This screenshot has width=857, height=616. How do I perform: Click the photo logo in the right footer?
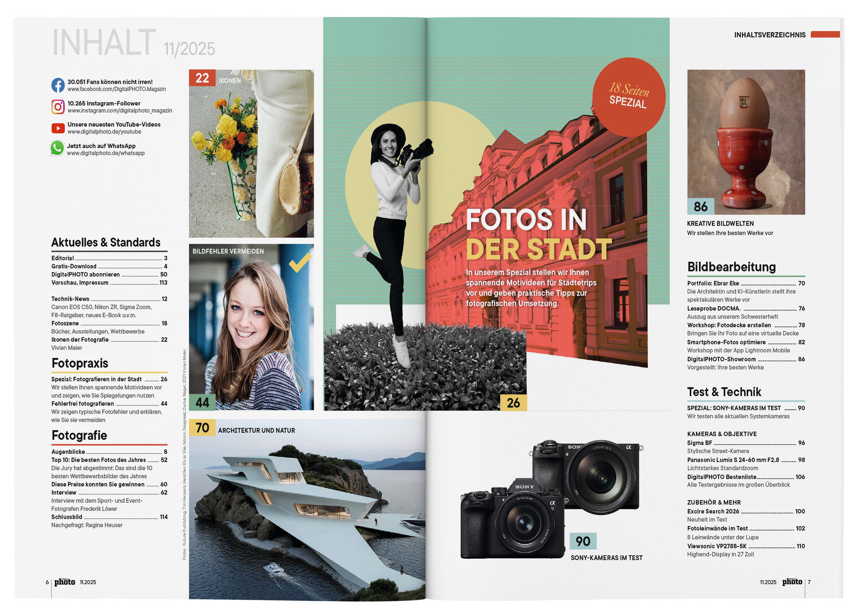pos(792,582)
